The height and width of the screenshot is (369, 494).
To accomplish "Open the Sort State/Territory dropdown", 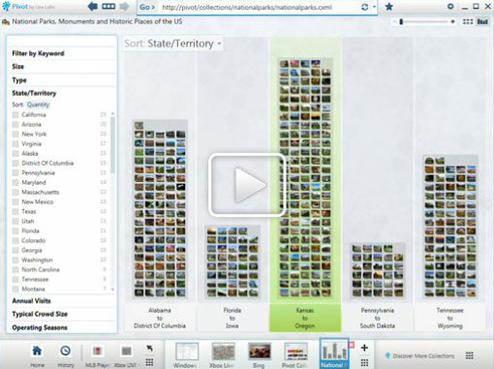I will pyautogui.click(x=173, y=44).
